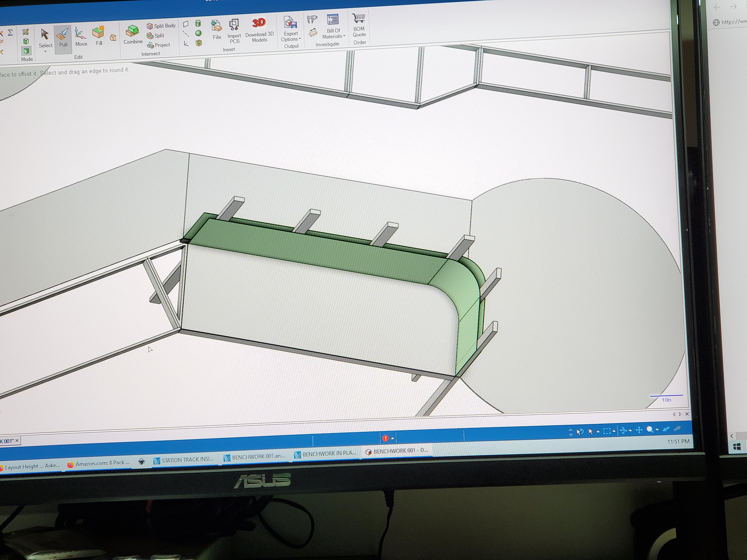This screenshot has width=747, height=560.
Task: Click the taskbar clock showing 11:51 PM
Action: [678, 441]
